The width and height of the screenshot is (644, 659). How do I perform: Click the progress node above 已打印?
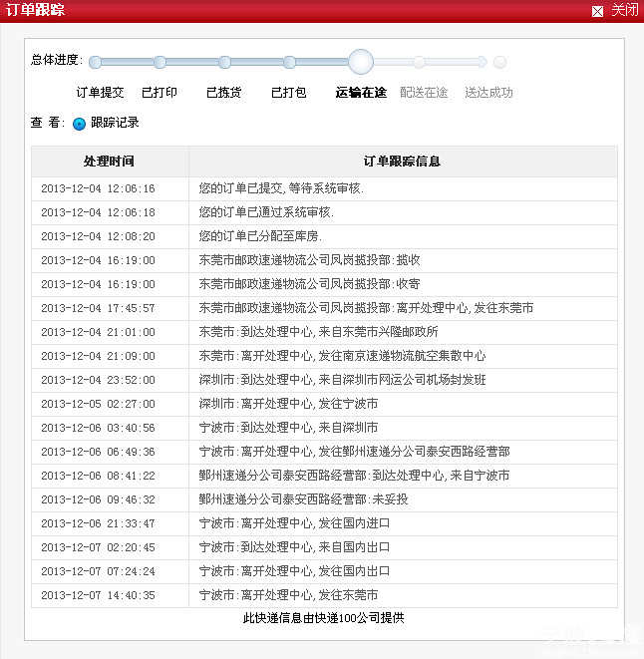tap(160, 62)
